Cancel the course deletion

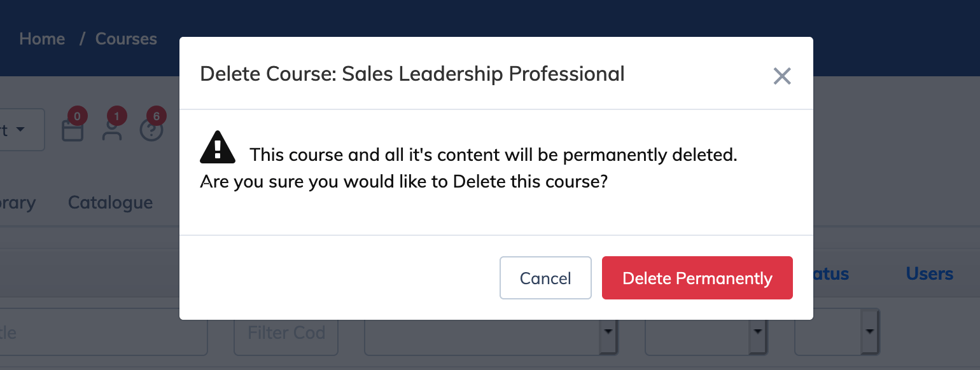(545, 278)
